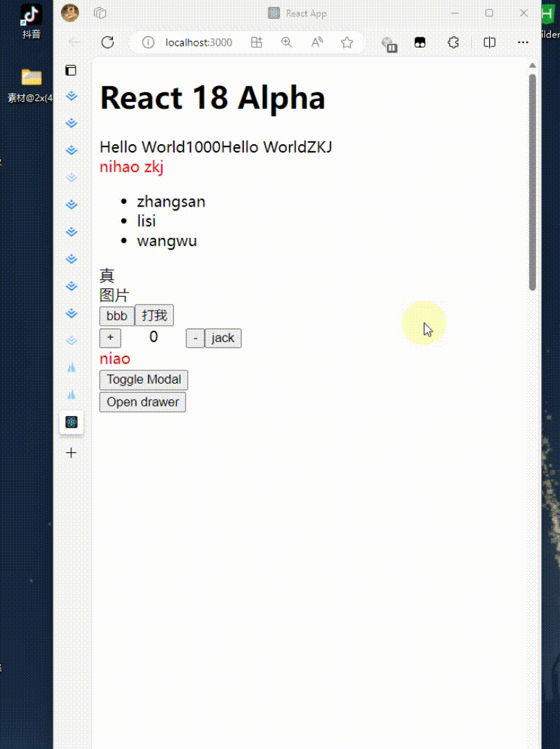560x749 pixels.
Task: Click the red niao text
Action: click(x=114, y=359)
